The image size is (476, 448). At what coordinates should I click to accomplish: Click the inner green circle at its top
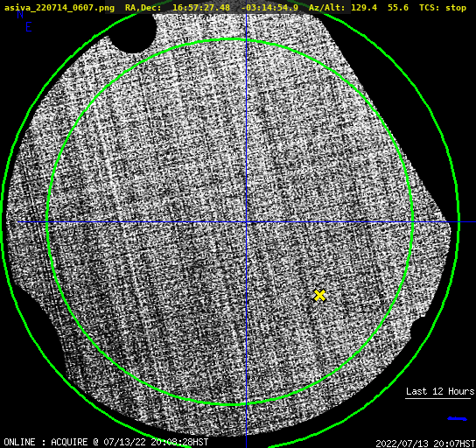(x=230, y=39)
